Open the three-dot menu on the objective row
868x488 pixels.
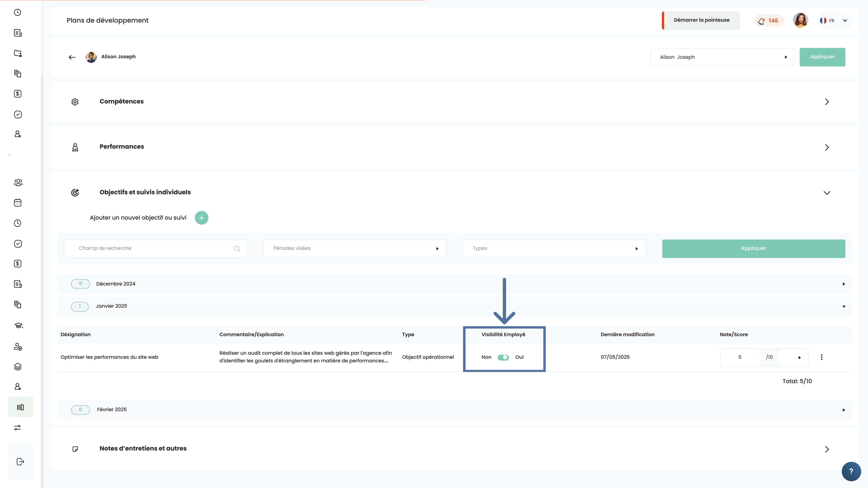(822, 357)
